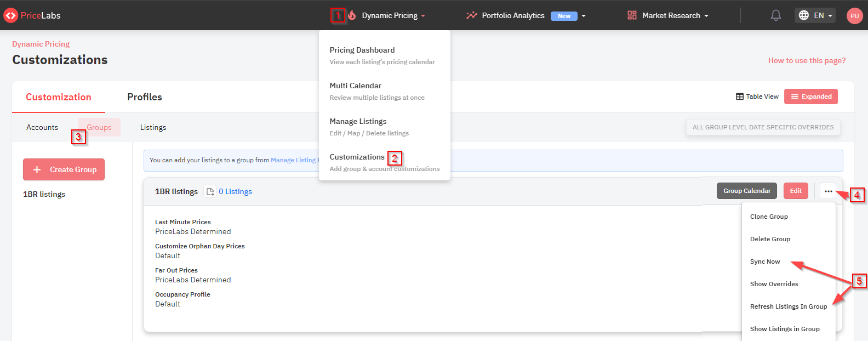Open the Groups sub-tab
Viewport: 868px width, 341px height.
click(99, 127)
